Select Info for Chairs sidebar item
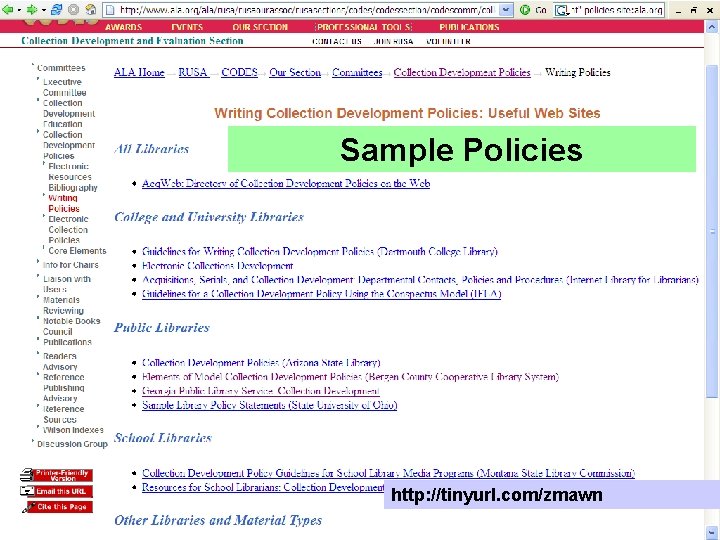Screen dimensions: 720x540 [x=70, y=265]
